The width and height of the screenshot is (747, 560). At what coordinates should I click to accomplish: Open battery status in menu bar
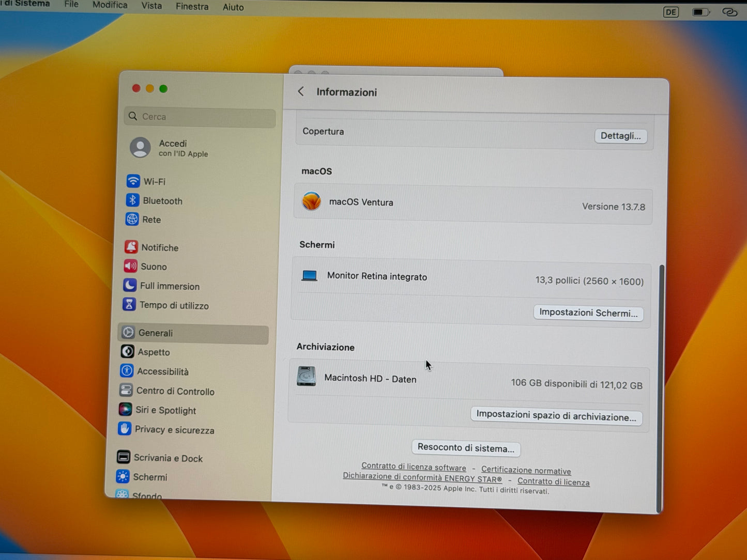(701, 12)
